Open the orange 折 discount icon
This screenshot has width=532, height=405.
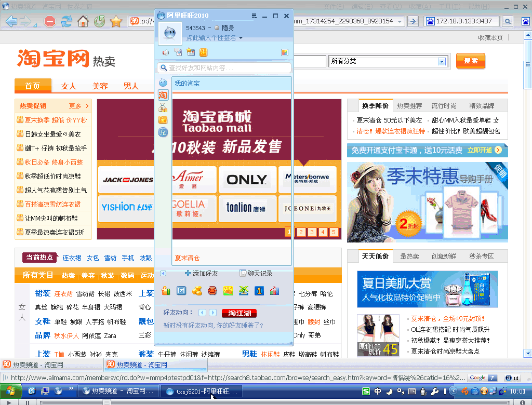203,52
